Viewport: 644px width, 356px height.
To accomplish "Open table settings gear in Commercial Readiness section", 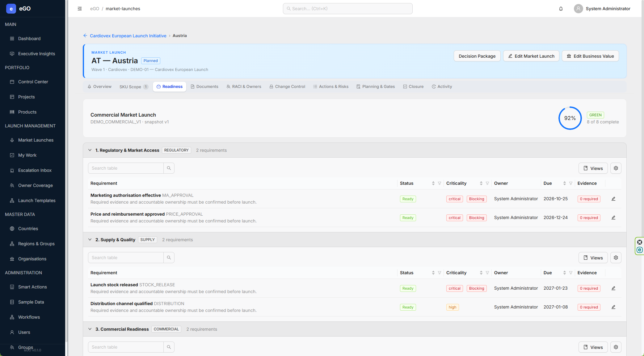I will point(616,347).
